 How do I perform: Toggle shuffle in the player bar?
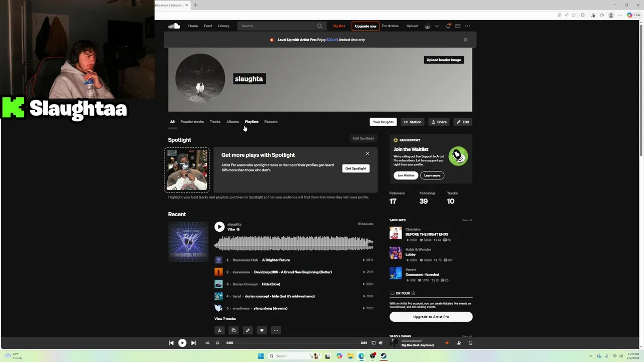pyautogui.click(x=207, y=343)
